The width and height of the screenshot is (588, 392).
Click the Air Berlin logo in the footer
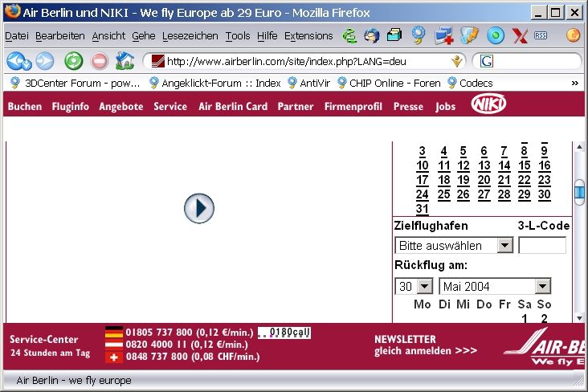tap(545, 346)
